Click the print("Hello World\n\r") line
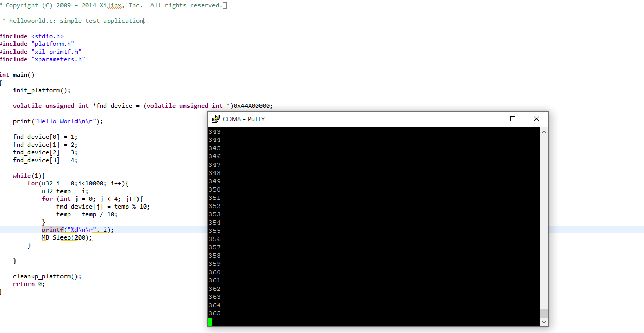This screenshot has height=333, width=644. click(x=58, y=121)
